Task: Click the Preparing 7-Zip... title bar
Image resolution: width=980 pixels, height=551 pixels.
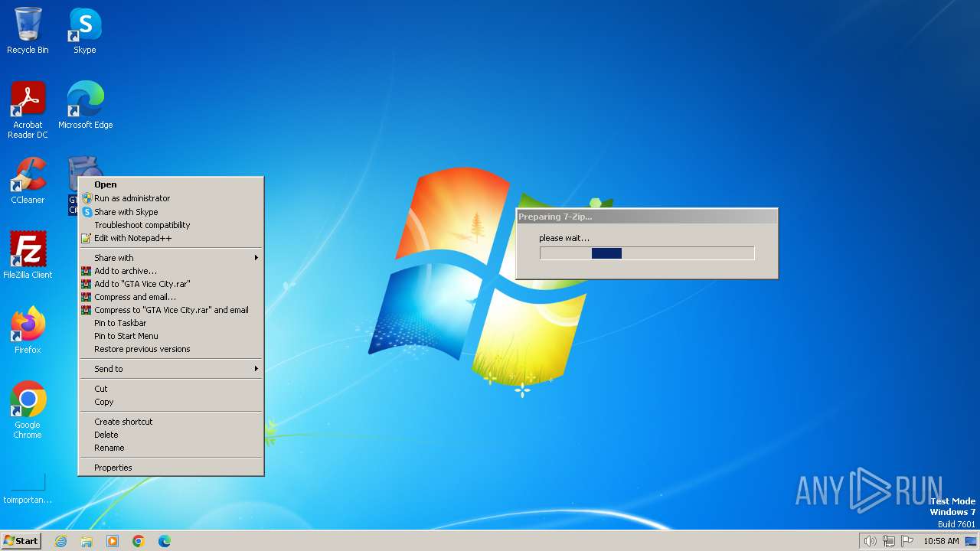Action: point(647,217)
